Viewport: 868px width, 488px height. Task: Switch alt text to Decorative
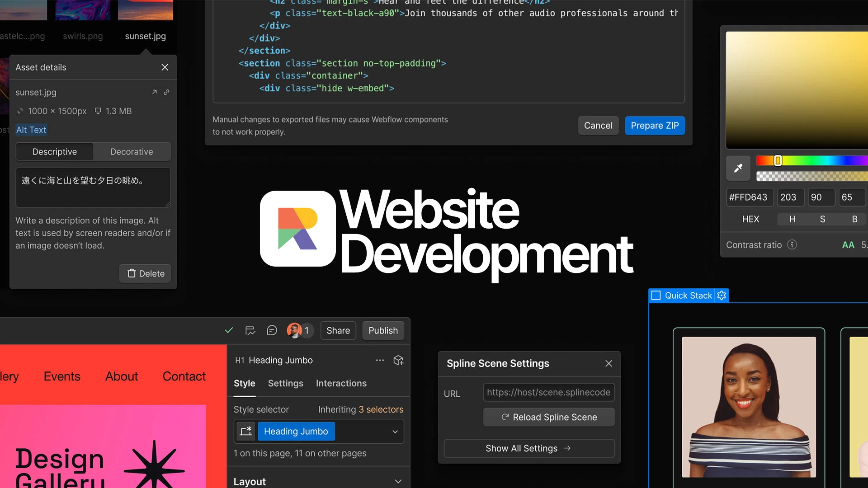(x=131, y=151)
